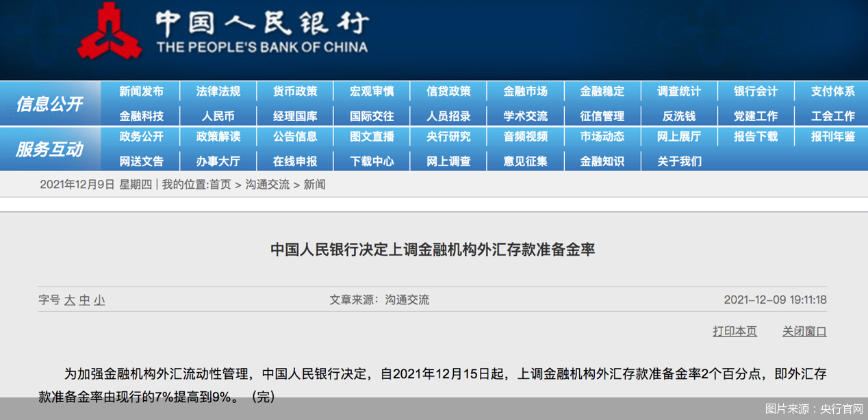
Task: Click the 信息公开 section header
Action: [49, 104]
